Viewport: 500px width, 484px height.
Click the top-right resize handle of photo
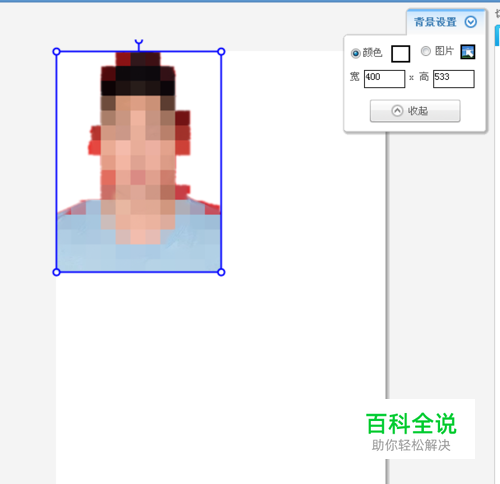221,52
